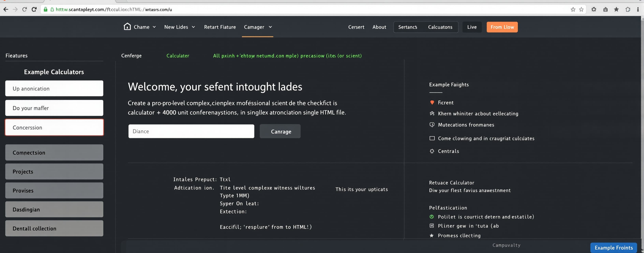The image size is (644, 253).
Task: Click the blue Example Froints button
Action: point(613,247)
